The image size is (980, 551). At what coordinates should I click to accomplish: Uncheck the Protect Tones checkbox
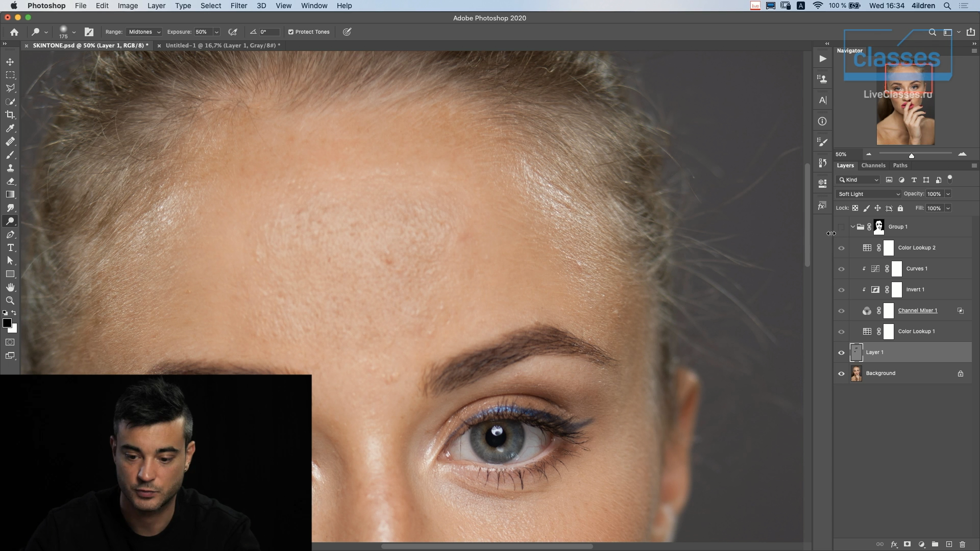click(291, 32)
